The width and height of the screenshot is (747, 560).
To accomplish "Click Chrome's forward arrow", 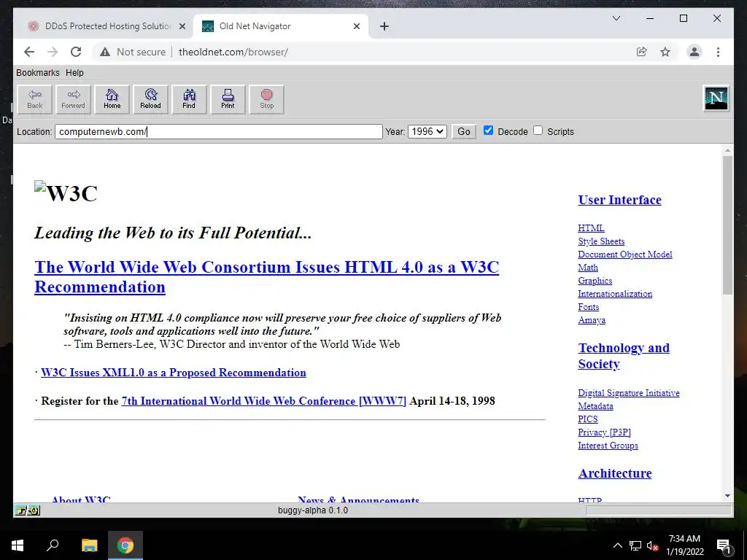I will coord(53,52).
